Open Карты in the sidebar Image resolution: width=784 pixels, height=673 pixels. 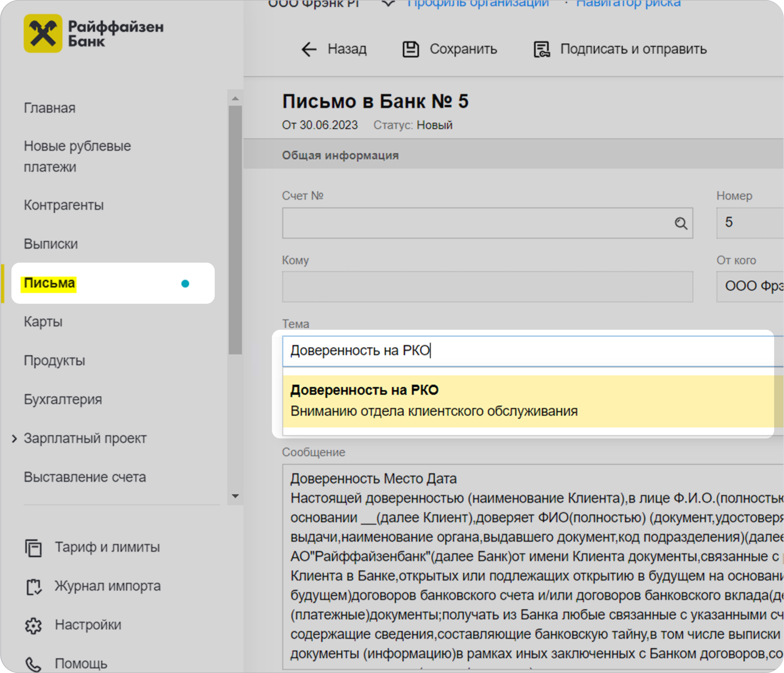tap(43, 322)
